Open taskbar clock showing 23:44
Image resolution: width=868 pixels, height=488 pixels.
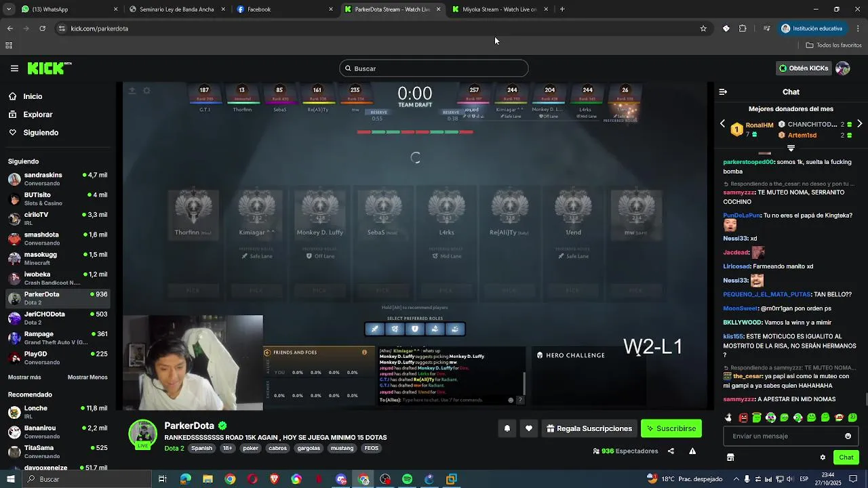(828, 479)
